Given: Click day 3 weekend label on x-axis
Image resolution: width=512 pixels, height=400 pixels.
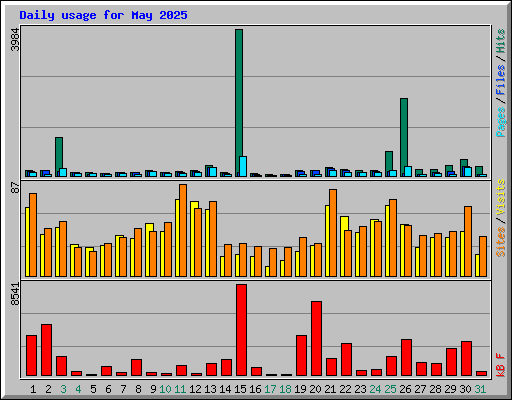Looking at the screenshot, I should 63,389.
